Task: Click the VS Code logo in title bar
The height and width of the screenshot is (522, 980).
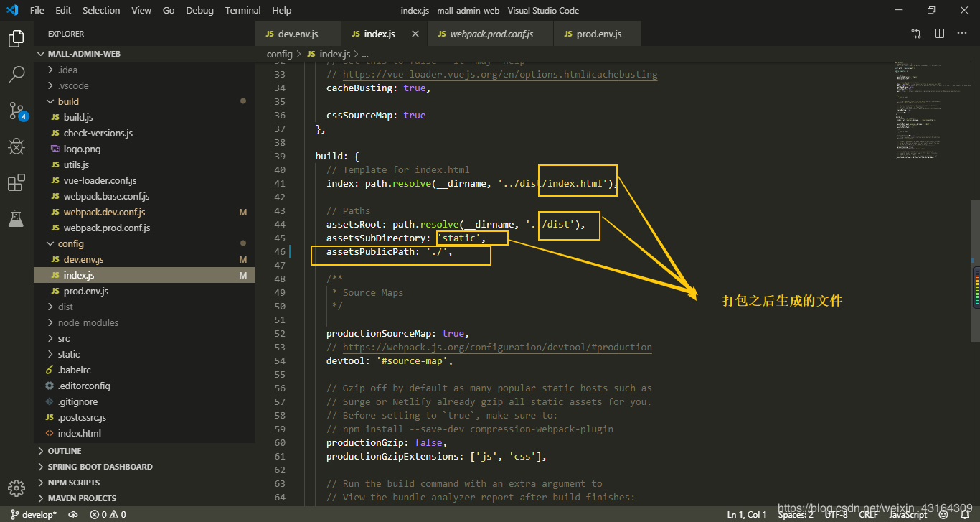Action: click(x=12, y=11)
